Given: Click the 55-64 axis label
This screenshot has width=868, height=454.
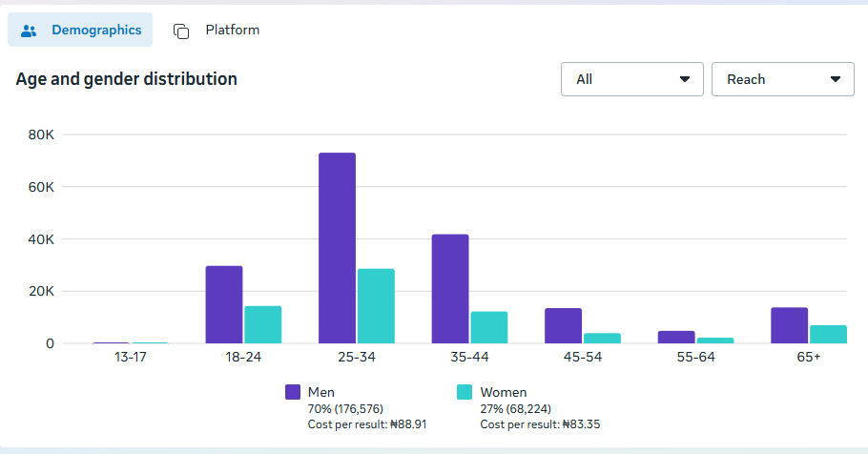Looking at the screenshot, I should pyautogui.click(x=696, y=357).
